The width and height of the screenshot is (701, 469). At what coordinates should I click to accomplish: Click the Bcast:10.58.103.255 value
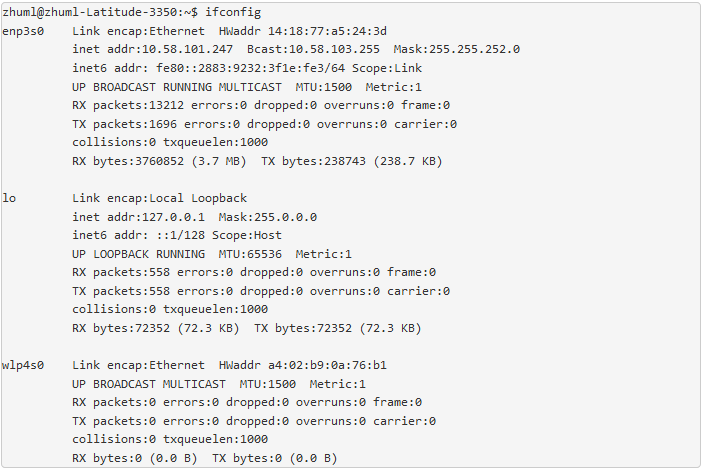[x=313, y=49]
